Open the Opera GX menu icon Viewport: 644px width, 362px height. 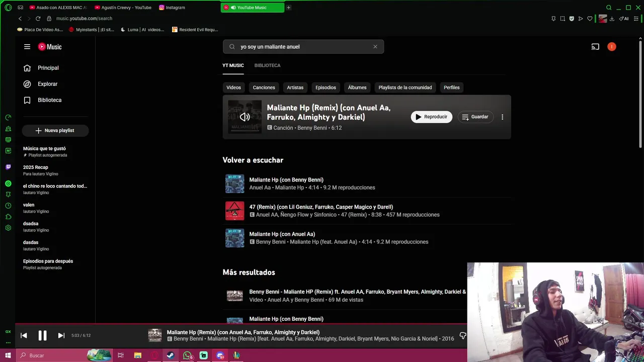click(8, 8)
